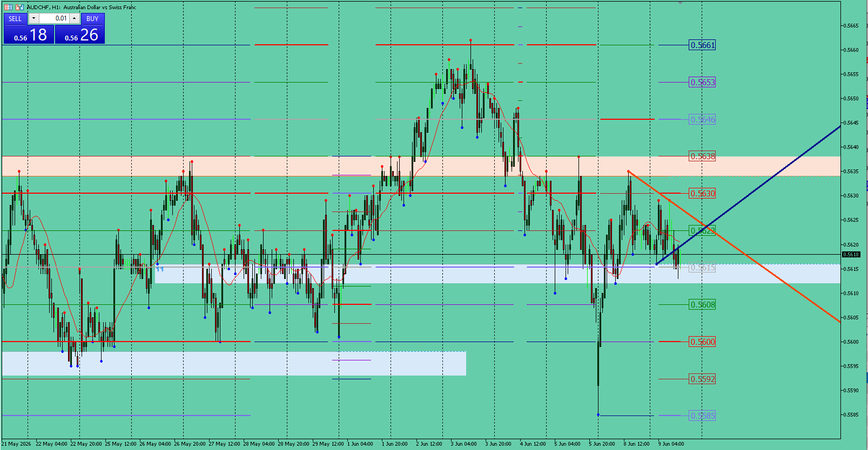Open the depth of market icon
The image size is (868, 450).
point(19,7)
